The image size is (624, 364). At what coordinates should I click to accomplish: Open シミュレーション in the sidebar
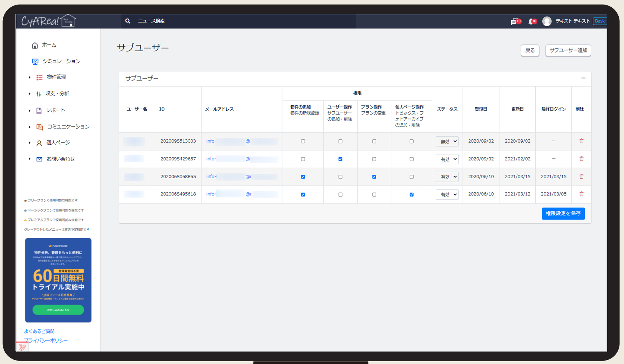(x=61, y=61)
